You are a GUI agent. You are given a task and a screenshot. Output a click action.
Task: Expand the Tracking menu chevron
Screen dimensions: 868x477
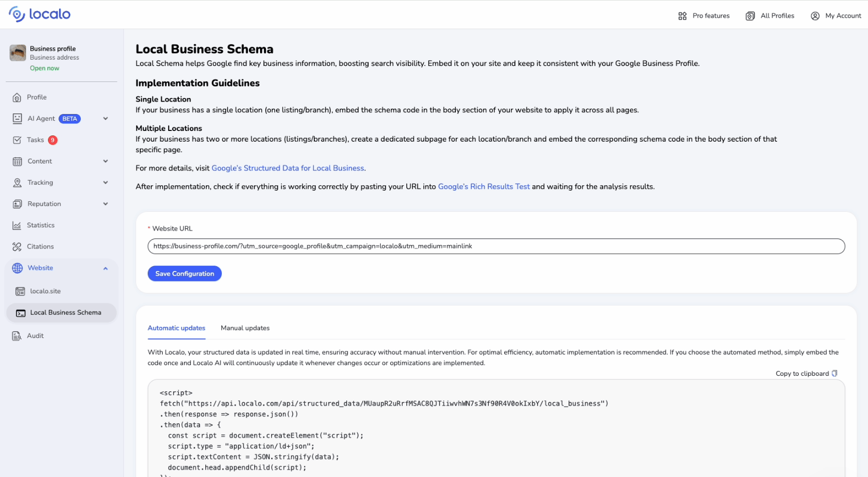click(x=105, y=183)
